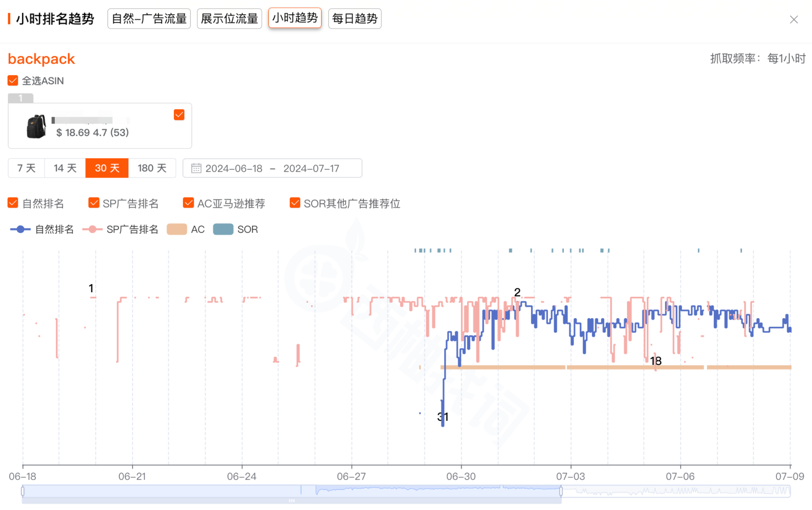812x510 pixels.
Task: Uncheck the 全选ASIN checkbox
Action: coord(13,81)
